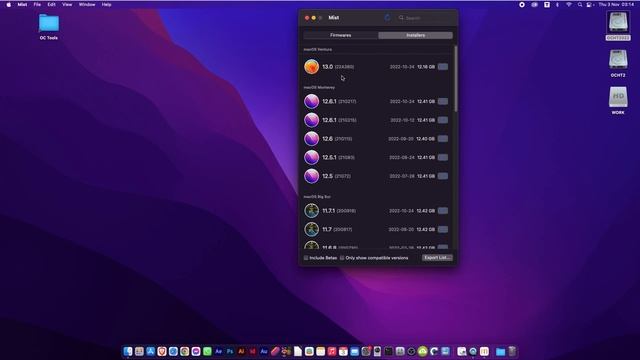
Task: Download the 12.5 Monterey installer
Action: click(443, 176)
